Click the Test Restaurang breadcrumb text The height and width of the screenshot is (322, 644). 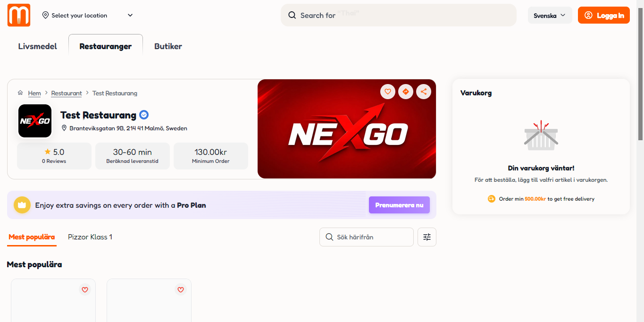pos(115,93)
